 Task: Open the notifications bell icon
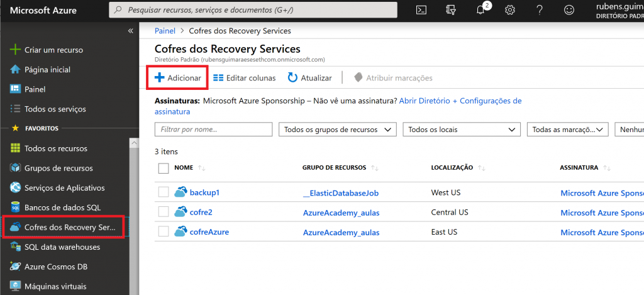click(480, 10)
